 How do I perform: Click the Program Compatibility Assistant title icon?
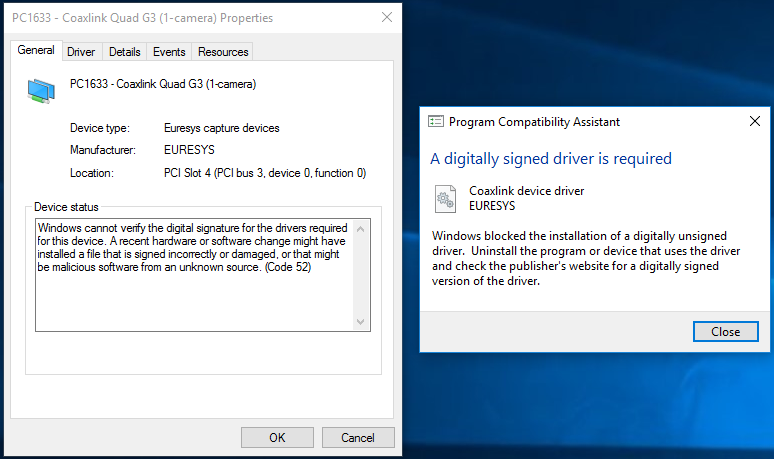(x=435, y=122)
